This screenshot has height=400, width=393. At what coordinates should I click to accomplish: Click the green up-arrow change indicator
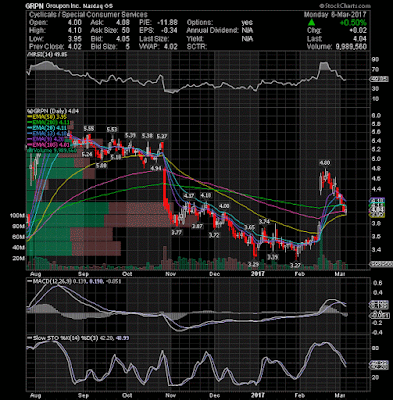point(311,23)
